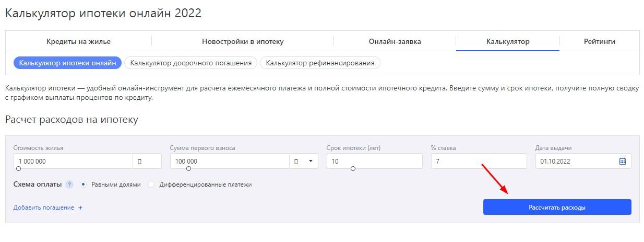Click the Стоимость жилья slider handle
644x242 pixels.
click(19, 169)
